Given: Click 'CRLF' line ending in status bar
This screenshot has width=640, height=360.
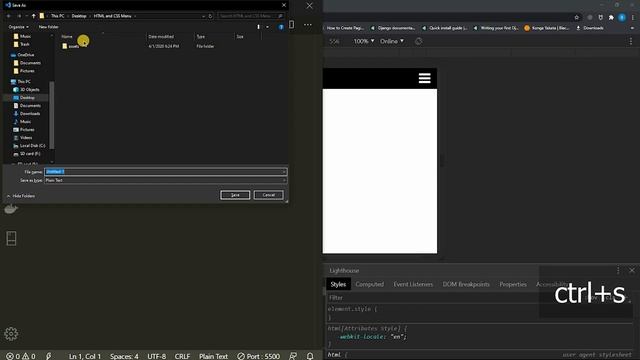Looking at the screenshot, I should 182,356.
